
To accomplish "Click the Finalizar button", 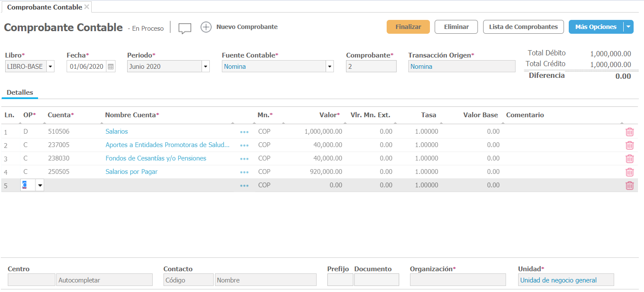I will tap(408, 27).
